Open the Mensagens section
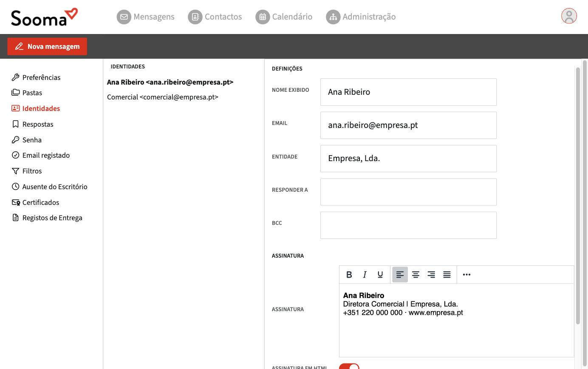The width and height of the screenshot is (588, 369). (x=145, y=17)
